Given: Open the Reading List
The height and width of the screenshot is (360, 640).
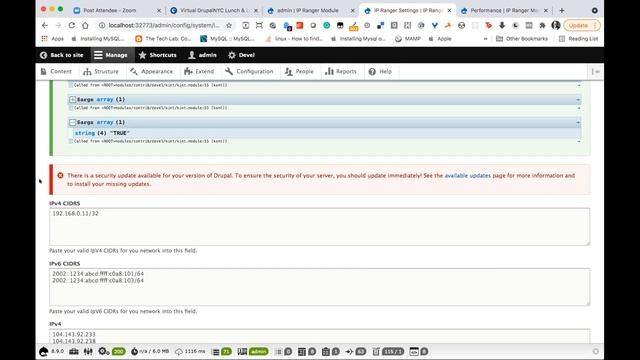Looking at the screenshot, I should (x=578, y=39).
